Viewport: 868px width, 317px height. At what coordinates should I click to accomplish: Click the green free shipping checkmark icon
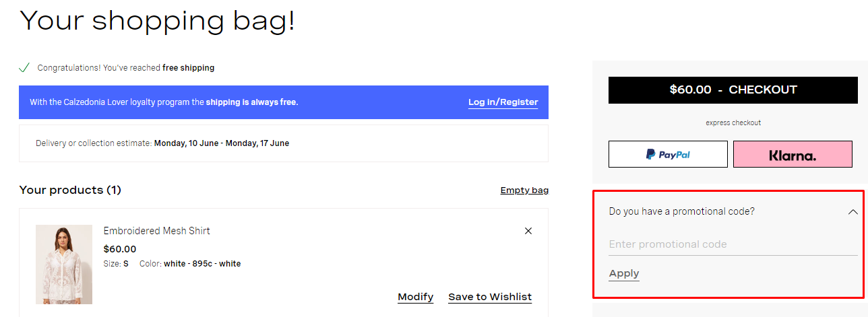click(24, 67)
